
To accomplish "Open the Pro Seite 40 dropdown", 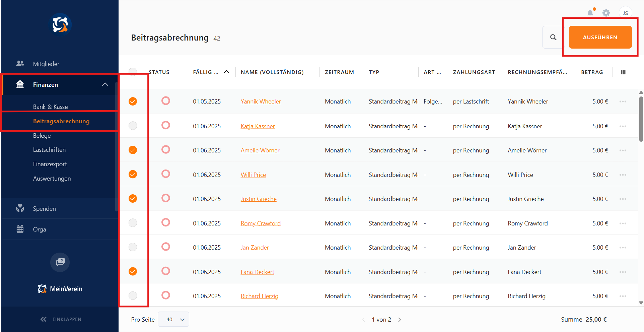I will [173, 319].
